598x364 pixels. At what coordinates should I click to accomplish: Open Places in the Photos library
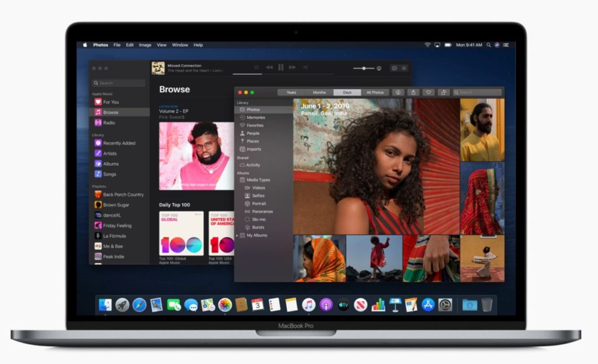coord(251,141)
